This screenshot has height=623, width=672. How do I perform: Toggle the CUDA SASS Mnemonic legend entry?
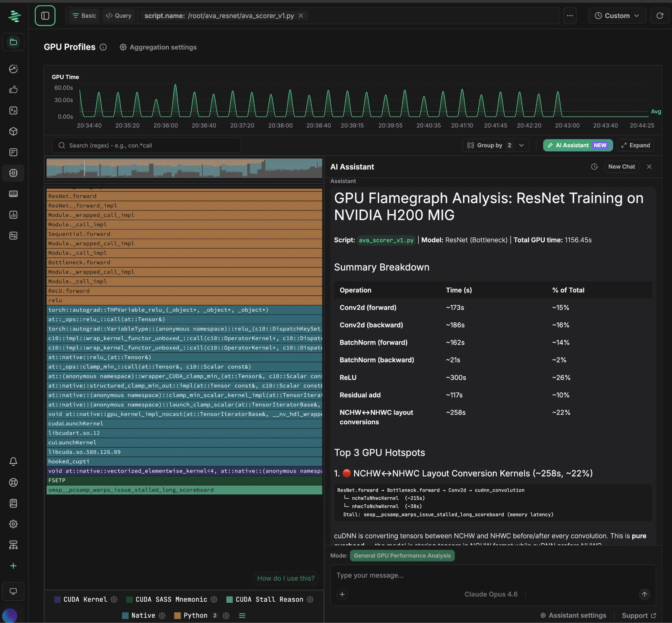click(x=166, y=600)
